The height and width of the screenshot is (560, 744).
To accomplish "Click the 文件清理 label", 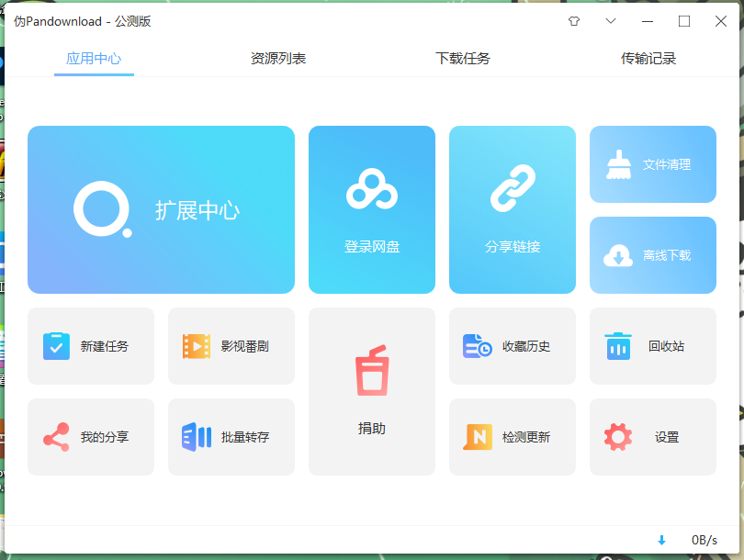I will click(667, 164).
